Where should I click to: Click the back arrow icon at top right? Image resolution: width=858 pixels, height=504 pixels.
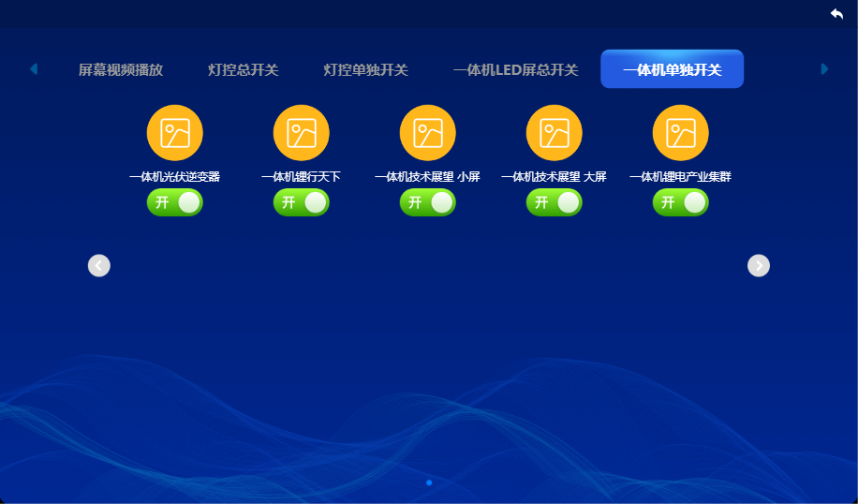836,14
